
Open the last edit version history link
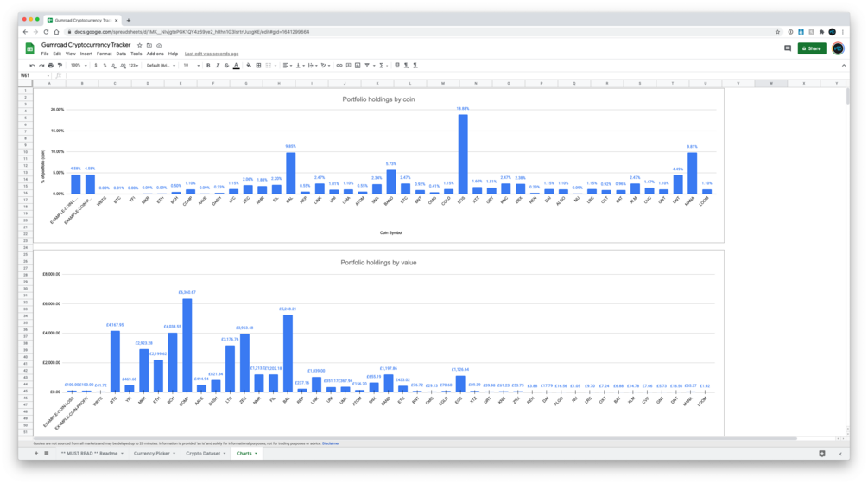coord(212,54)
